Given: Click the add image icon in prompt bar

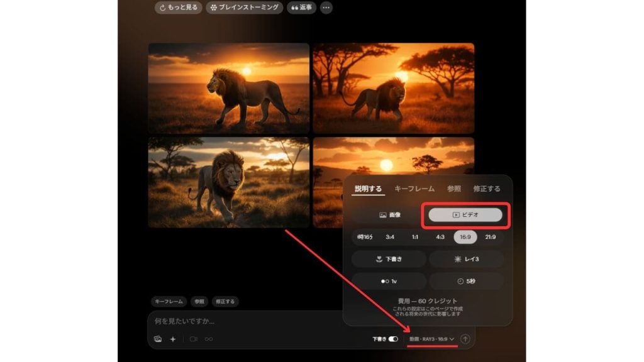Looking at the screenshot, I should tap(158, 339).
